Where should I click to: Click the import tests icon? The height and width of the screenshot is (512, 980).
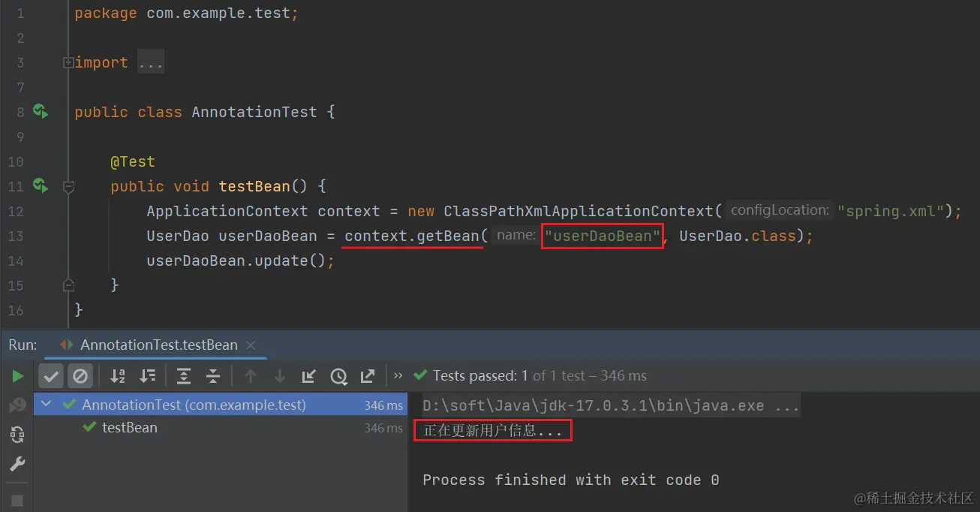(x=308, y=375)
